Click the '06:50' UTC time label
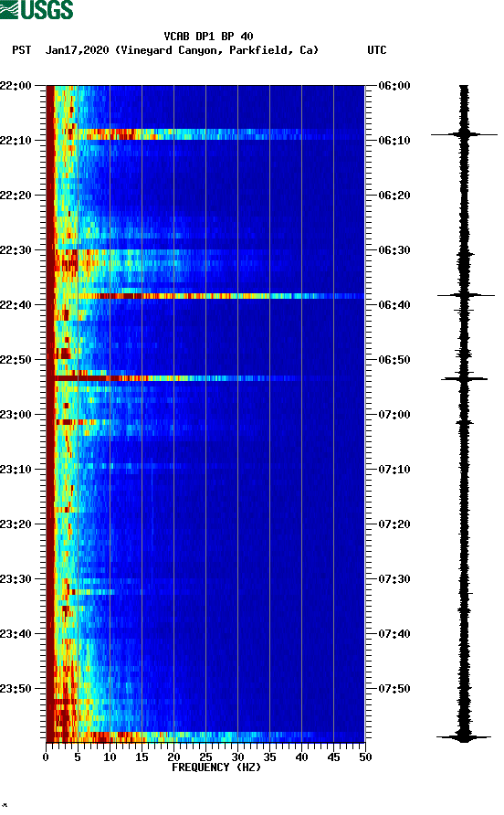This screenshot has height=815, width=504. [394, 360]
